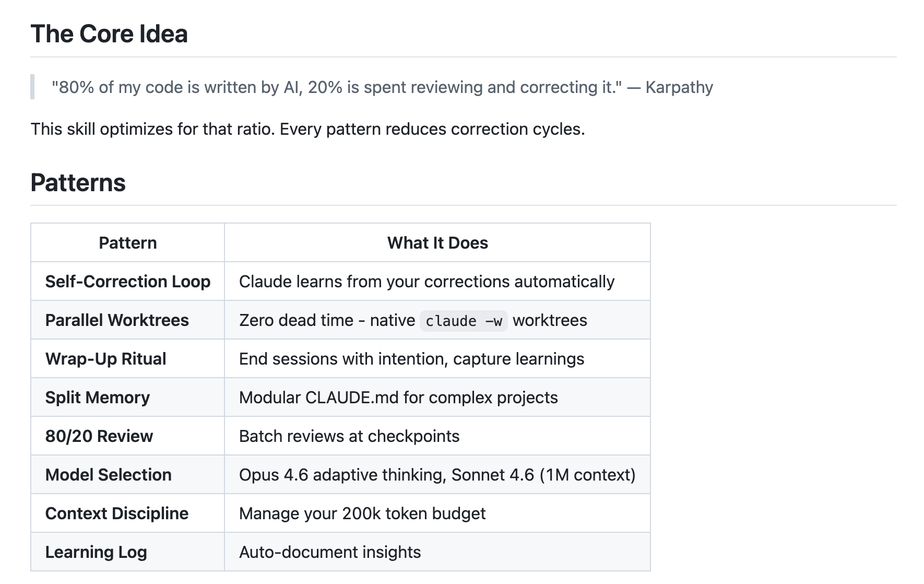The height and width of the screenshot is (584, 924).
Task: Click the "Patterns" section heading
Action: point(78,183)
